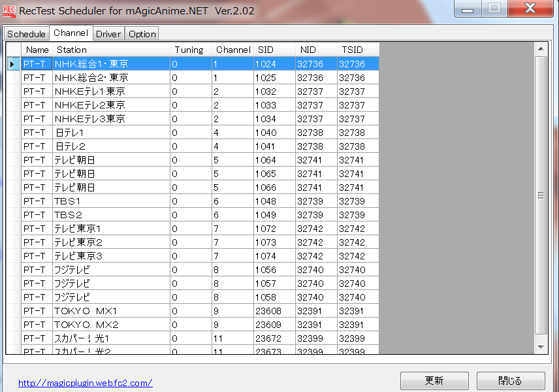The width and height of the screenshot is (559, 392).
Task: Sort by the Station column header
Action: 111,50
